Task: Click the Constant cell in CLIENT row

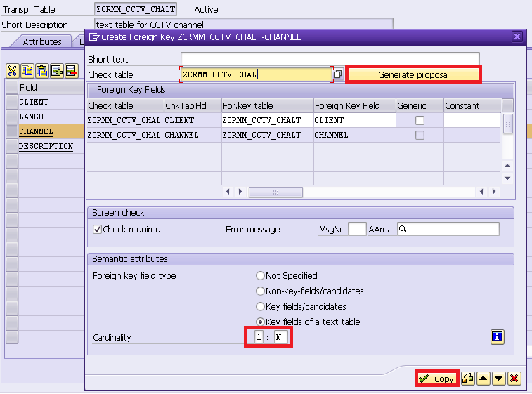Action: pyautogui.click(x=472, y=120)
